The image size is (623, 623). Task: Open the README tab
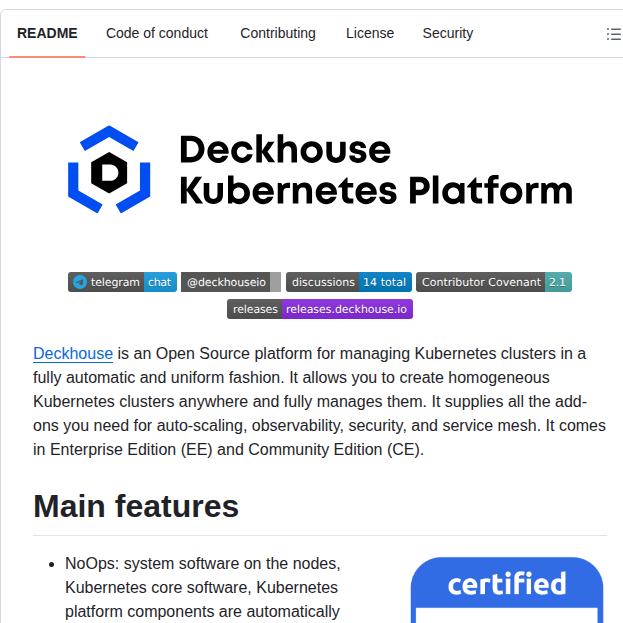(x=47, y=33)
